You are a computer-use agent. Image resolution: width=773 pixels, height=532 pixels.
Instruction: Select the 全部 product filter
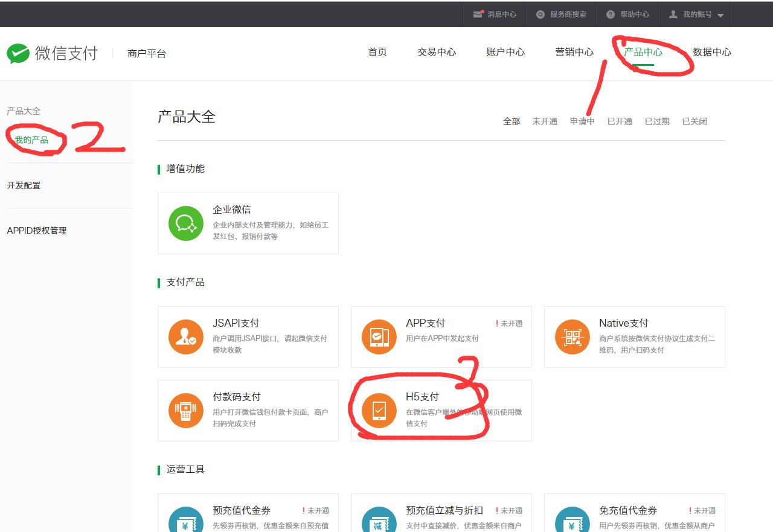(512, 121)
